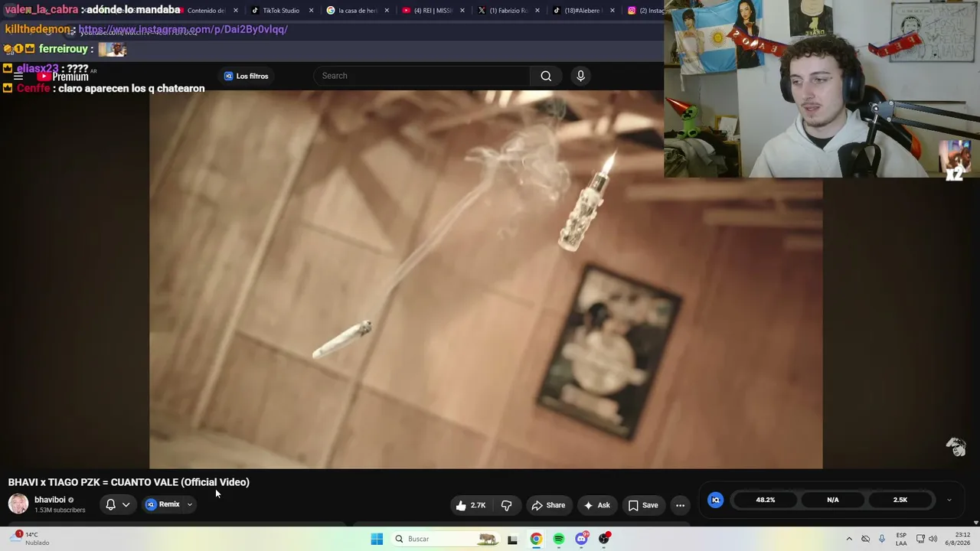Screen dimensions: 980x551
Task: Focus the YouTube Search field
Action: 421,76
